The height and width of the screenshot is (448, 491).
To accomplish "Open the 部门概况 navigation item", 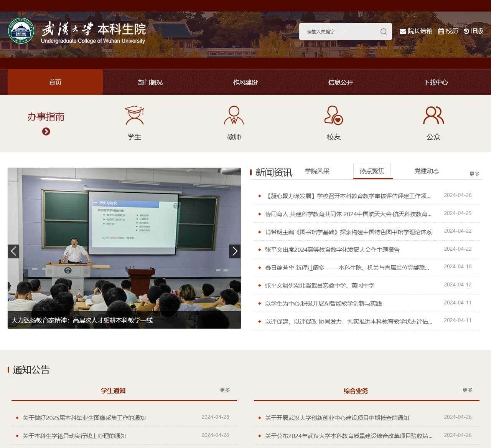I will [150, 82].
